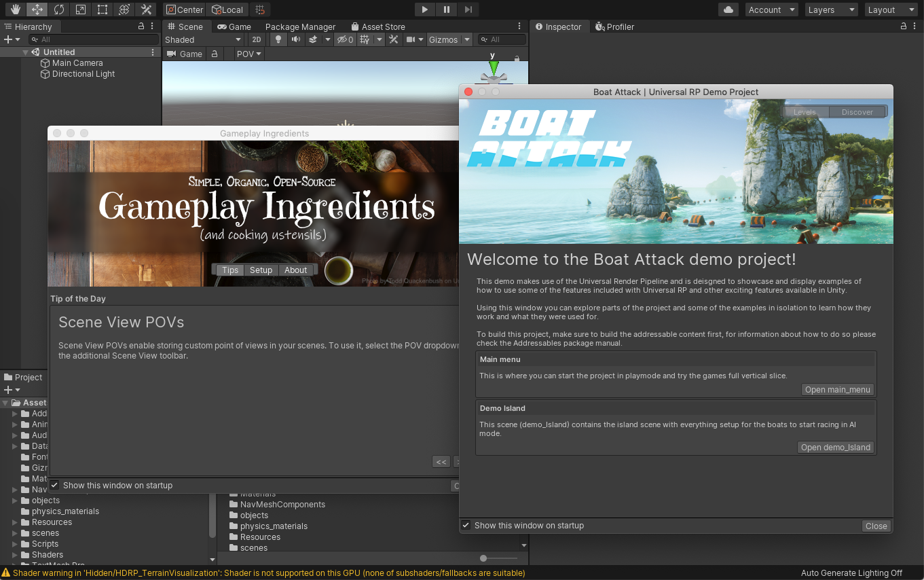
Task: Switch to the Package Manager tab
Action: (300, 26)
